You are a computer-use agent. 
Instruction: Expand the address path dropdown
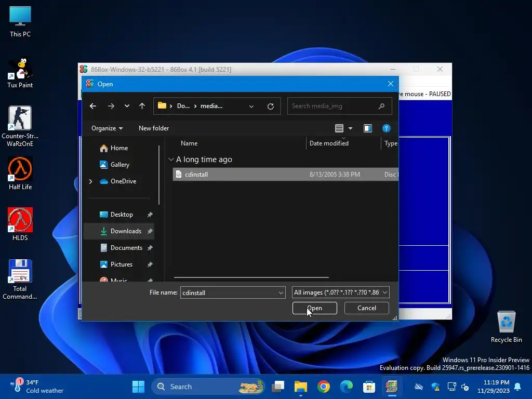[251, 106]
